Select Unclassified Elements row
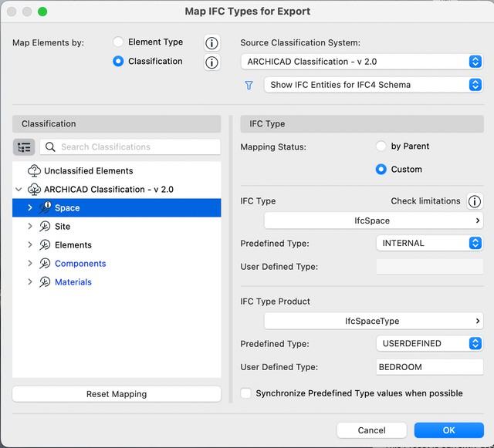This screenshot has width=494, height=448. (117, 170)
